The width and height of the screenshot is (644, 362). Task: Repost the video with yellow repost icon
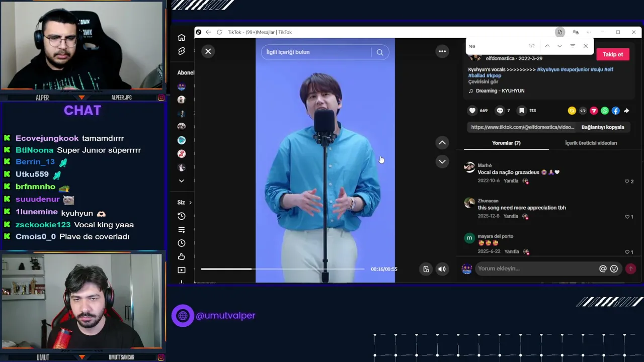click(x=572, y=111)
